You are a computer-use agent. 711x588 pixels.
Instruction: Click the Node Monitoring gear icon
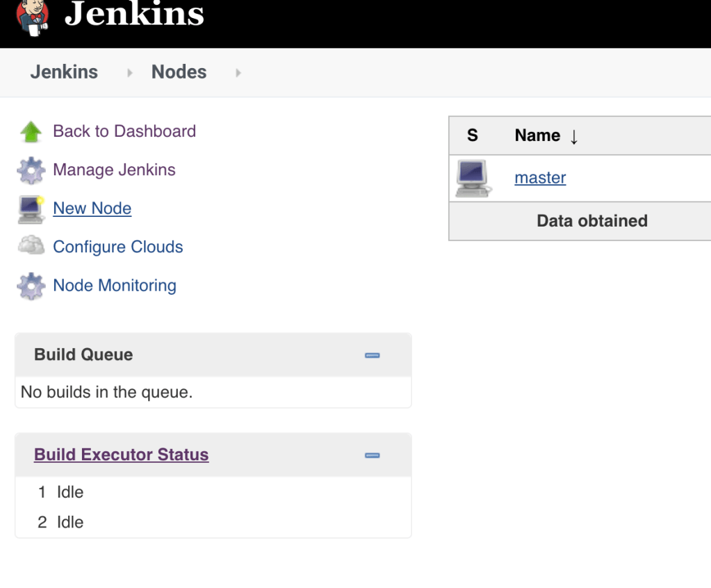tap(31, 286)
